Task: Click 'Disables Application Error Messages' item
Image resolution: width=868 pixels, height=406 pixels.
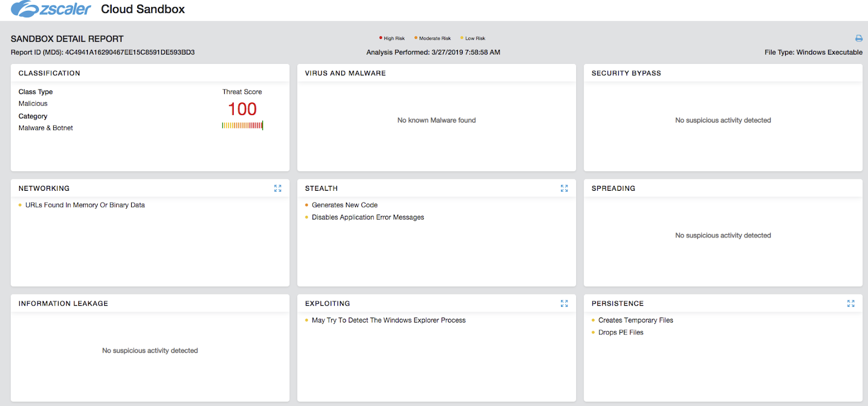Action: point(368,217)
